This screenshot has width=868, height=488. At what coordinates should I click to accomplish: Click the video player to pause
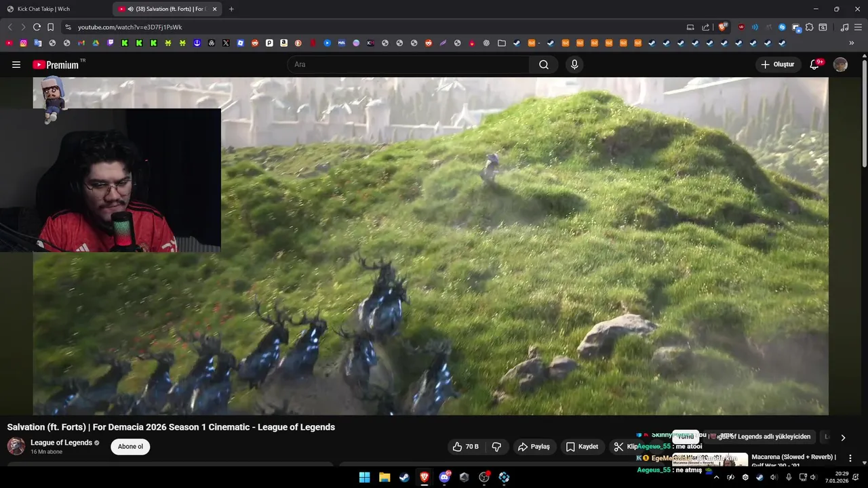(431, 246)
